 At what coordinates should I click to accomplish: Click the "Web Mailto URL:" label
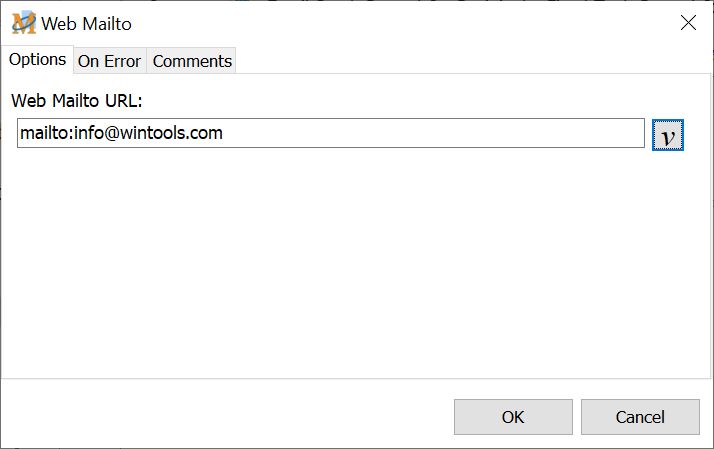77,100
